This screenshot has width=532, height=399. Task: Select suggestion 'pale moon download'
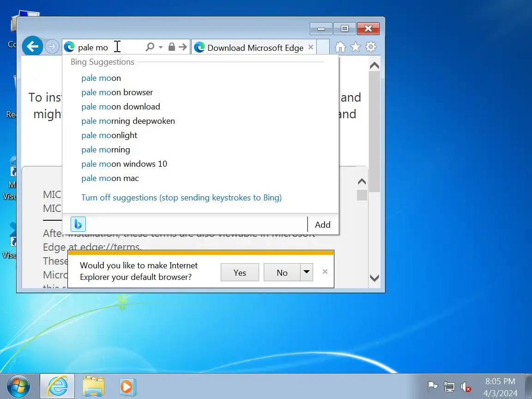(x=200, y=107)
